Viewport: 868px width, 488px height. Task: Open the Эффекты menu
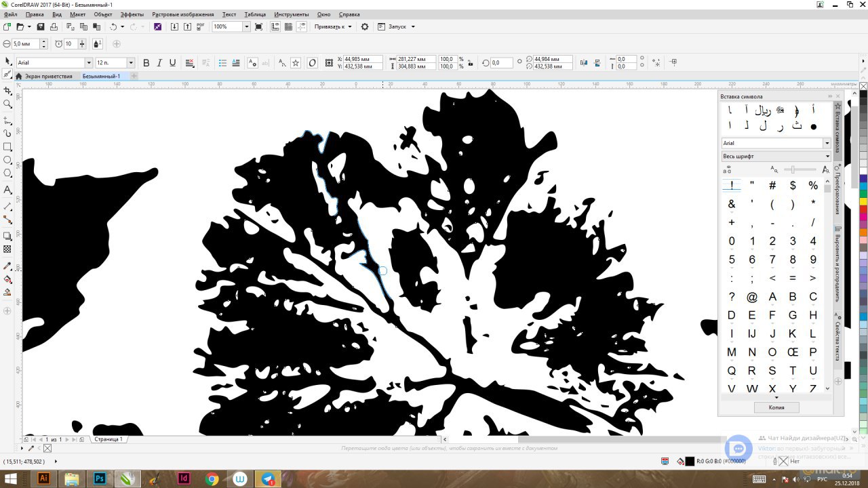132,14
